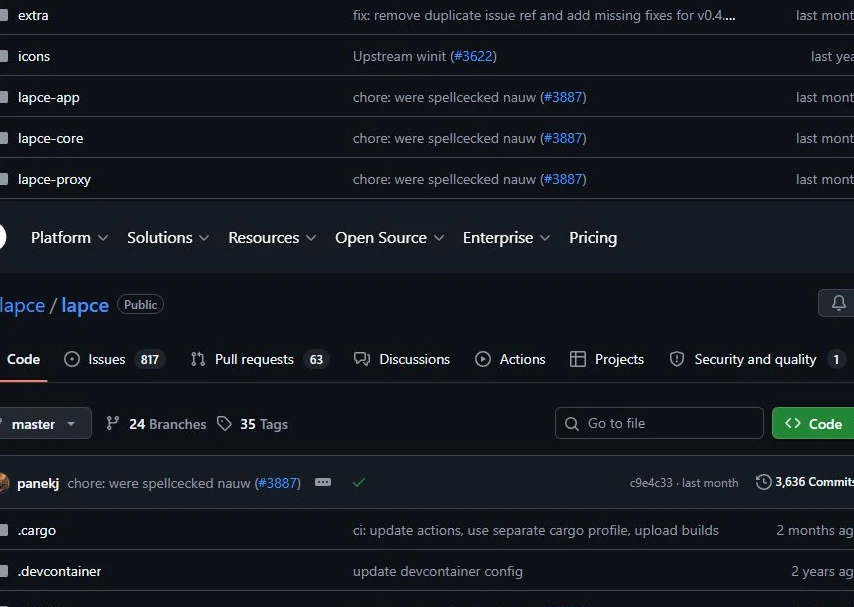Open the extra folder
This screenshot has width=854, height=607.
click(33, 15)
